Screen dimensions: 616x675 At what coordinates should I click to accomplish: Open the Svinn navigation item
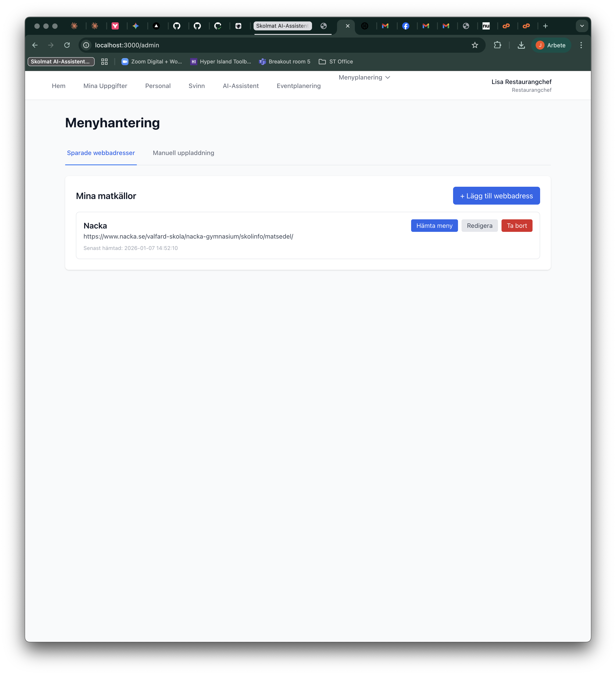pos(196,86)
